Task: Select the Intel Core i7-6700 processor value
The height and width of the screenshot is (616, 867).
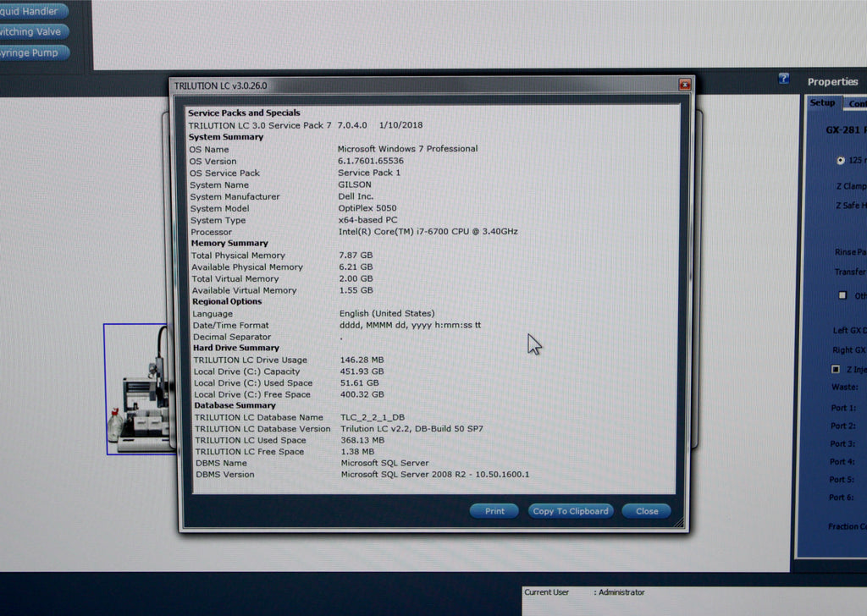Action: point(428,232)
